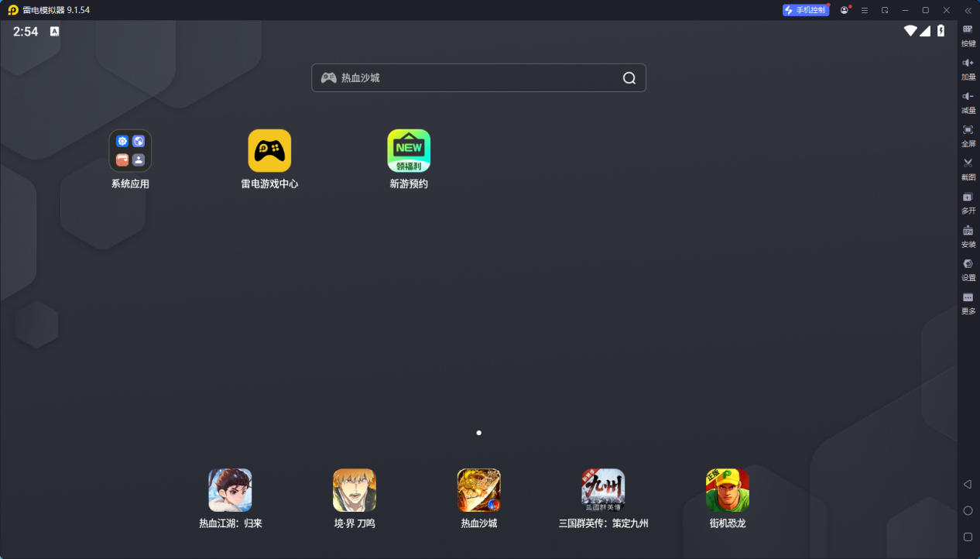Click the 手机控制 button

coord(806,10)
